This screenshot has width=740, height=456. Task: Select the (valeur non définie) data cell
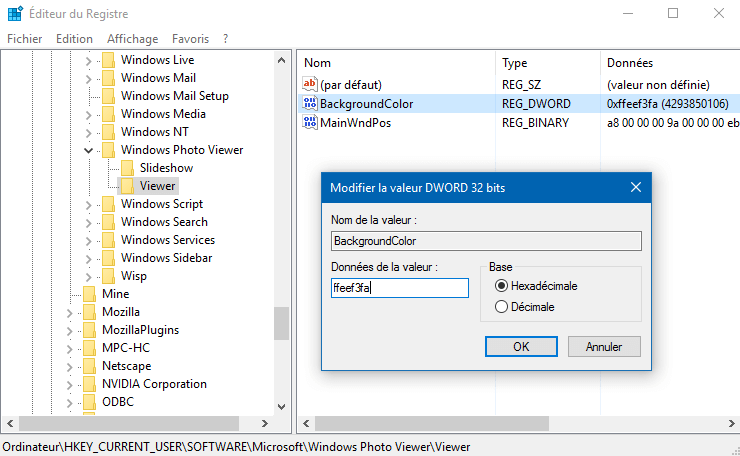click(x=658, y=85)
